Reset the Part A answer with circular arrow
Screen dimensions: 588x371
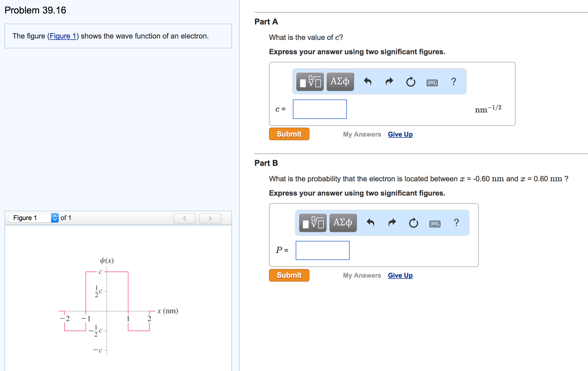click(x=411, y=82)
